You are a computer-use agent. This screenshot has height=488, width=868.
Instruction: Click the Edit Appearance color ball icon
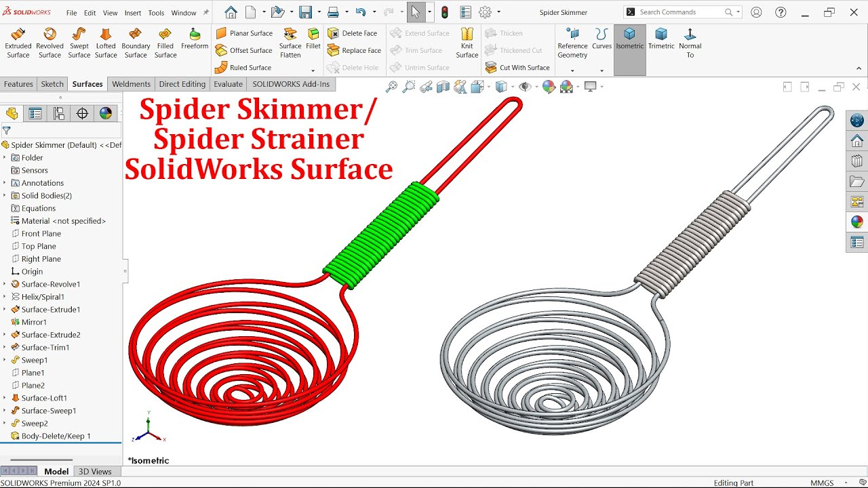[549, 87]
